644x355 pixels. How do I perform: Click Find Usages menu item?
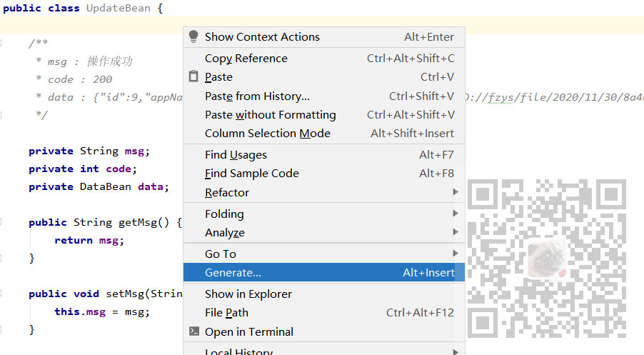(236, 155)
